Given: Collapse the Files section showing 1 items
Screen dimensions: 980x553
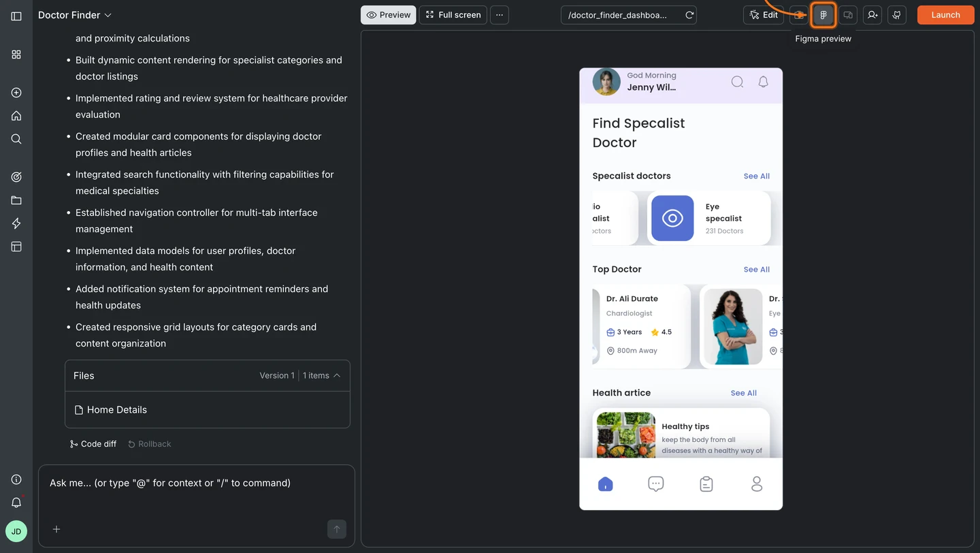Looking at the screenshot, I should 337,375.
